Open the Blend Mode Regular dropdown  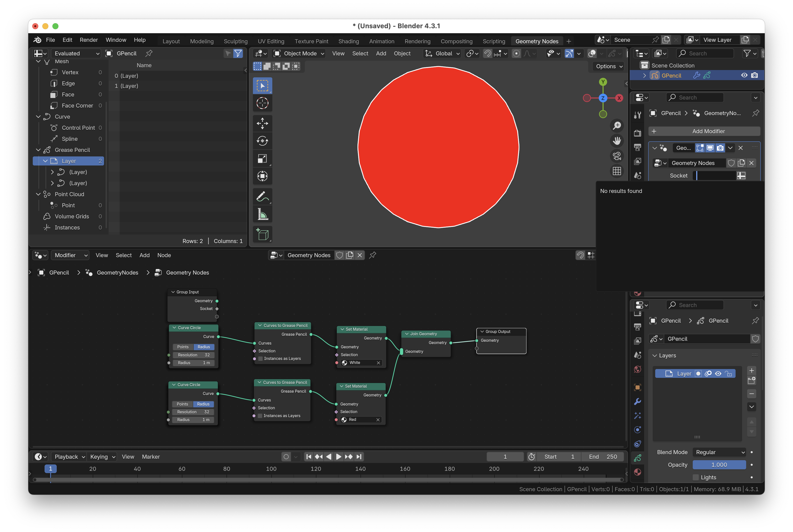(719, 452)
